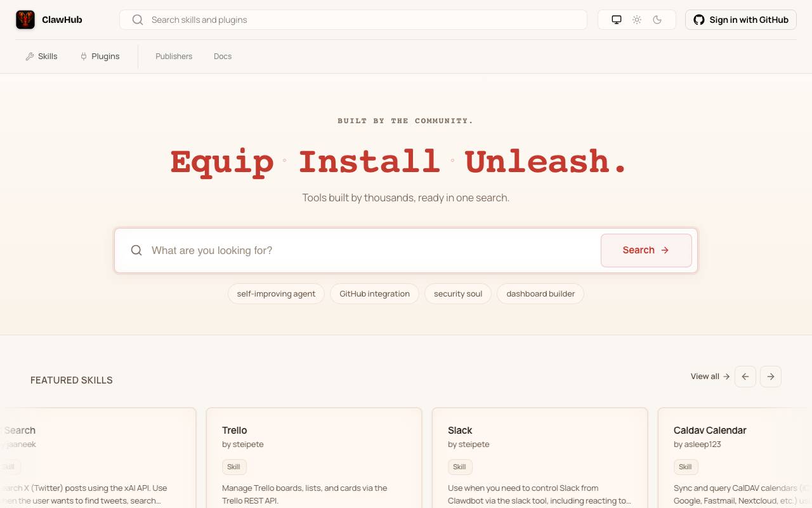Click the next arrow in Featured Skills
Image resolution: width=812 pixels, height=508 pixels.
pyautogui.click(x=771, y=377)
